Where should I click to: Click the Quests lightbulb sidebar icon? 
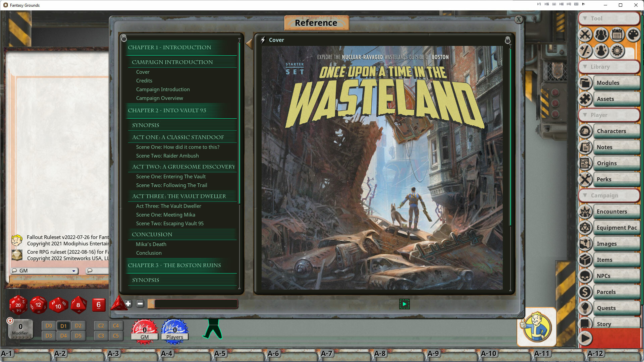coord(585,308)
